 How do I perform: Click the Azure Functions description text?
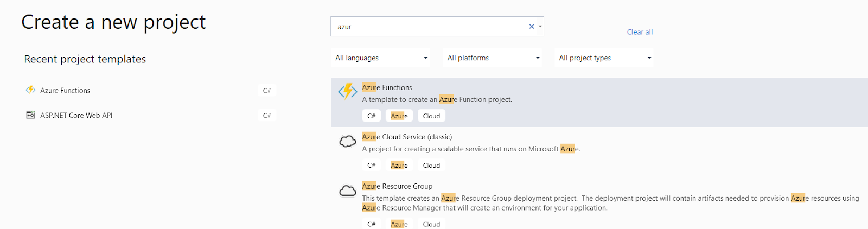[437, 99]
